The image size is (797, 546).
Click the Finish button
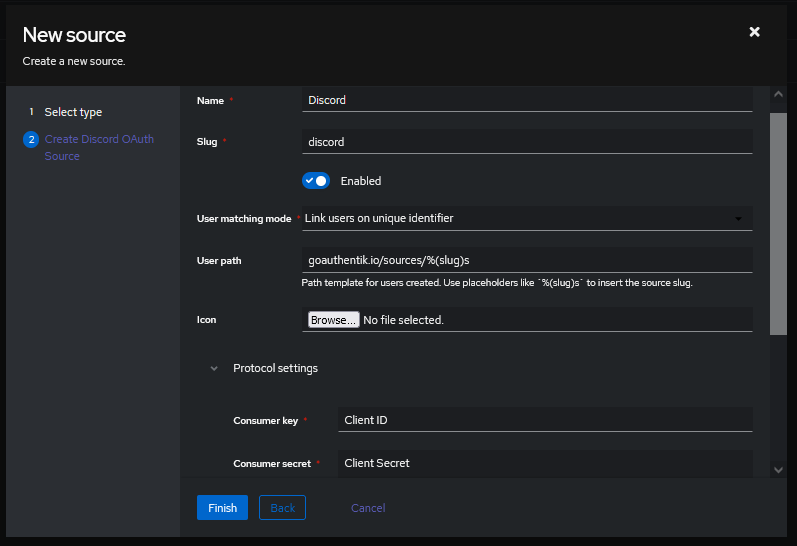tap(222, 508)
